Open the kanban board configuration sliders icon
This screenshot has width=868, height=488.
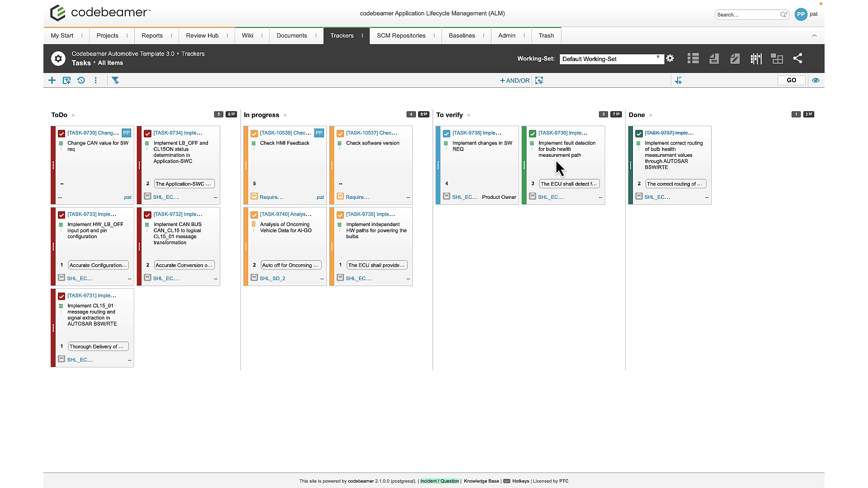tap(755, 58)
